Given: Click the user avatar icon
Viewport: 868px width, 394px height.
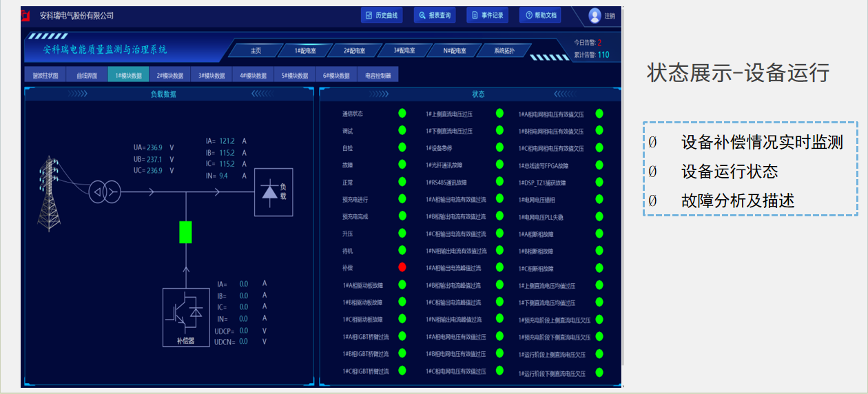Looking at the screenshot, I should point(595,15).
